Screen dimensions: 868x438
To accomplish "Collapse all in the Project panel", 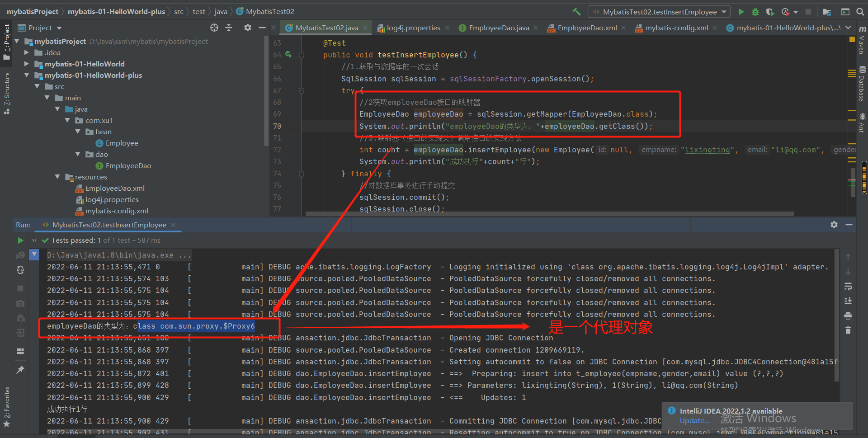I will click(229, 28).
